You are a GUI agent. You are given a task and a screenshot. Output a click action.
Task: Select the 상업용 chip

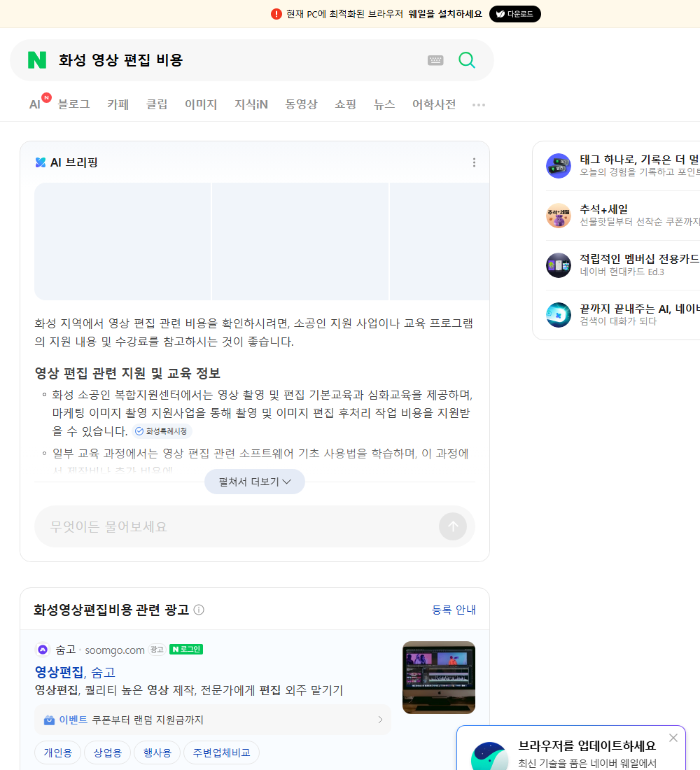[107, 752]
